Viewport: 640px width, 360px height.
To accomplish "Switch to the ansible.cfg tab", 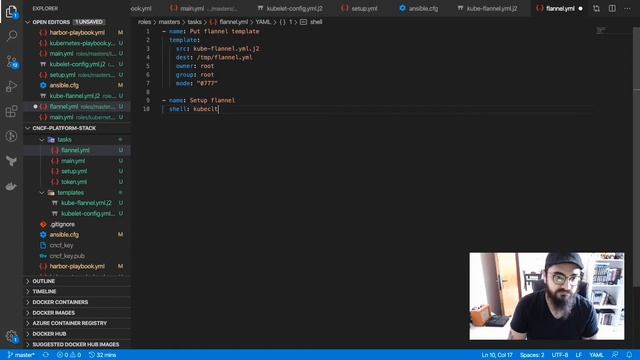I will (419, 8).
